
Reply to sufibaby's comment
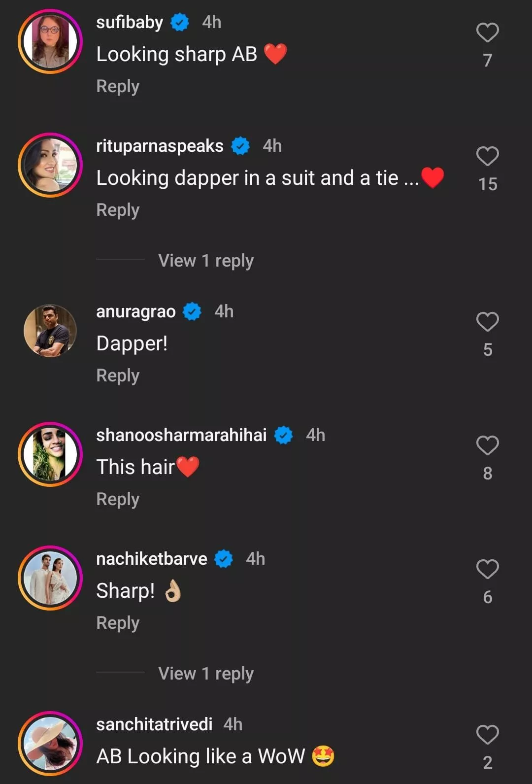(118, 86)
